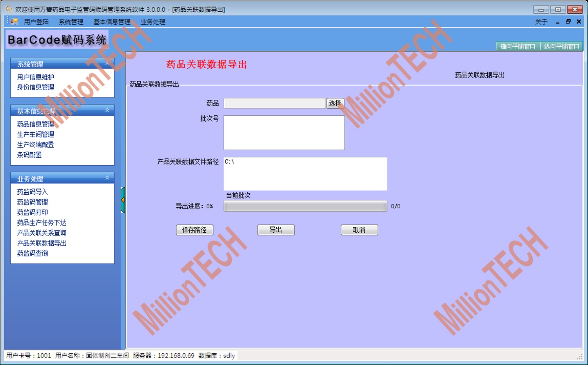
Task: Open the 基本信息管理 menu
Action: (x=112, y=22)
